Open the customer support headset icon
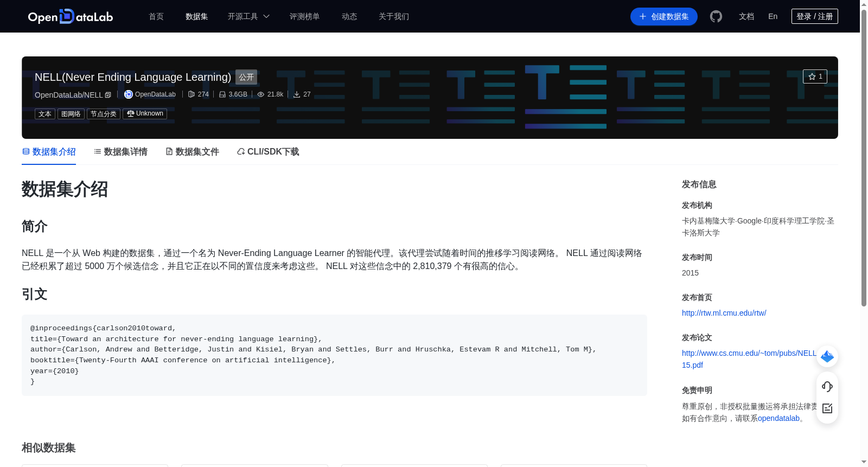This screenshot has width=868, height=467. pos(827,386)
